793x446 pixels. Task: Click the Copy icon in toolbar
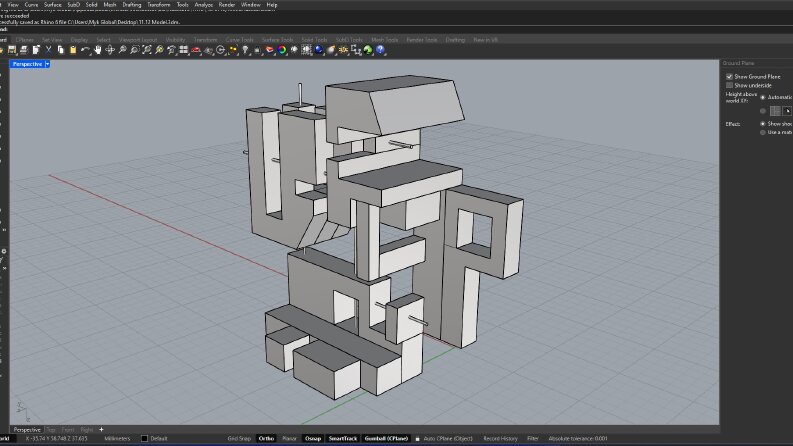click(61, 50)
